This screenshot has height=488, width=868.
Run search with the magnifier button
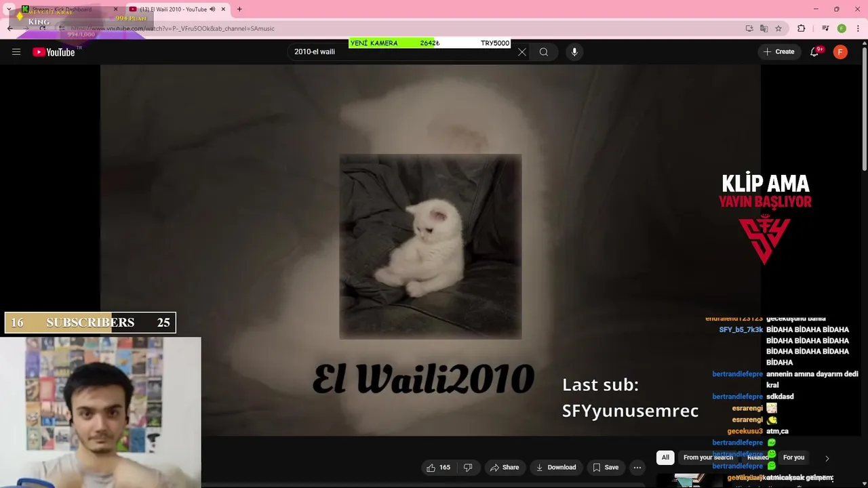point(544,52)
